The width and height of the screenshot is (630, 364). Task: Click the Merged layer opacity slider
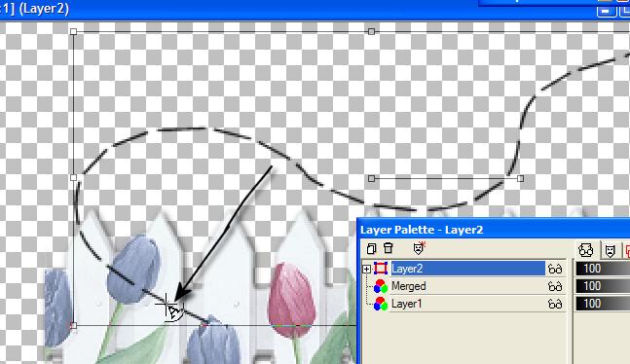(x=603, y=286)
